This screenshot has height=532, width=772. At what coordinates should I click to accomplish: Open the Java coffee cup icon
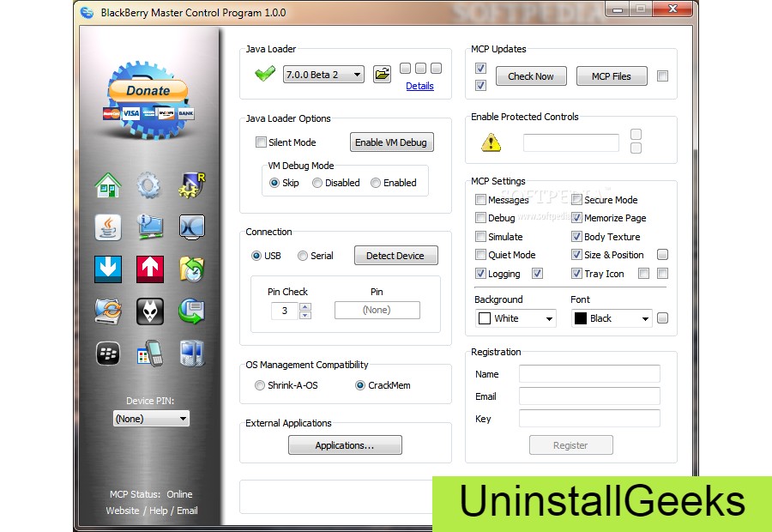point(108,227)
